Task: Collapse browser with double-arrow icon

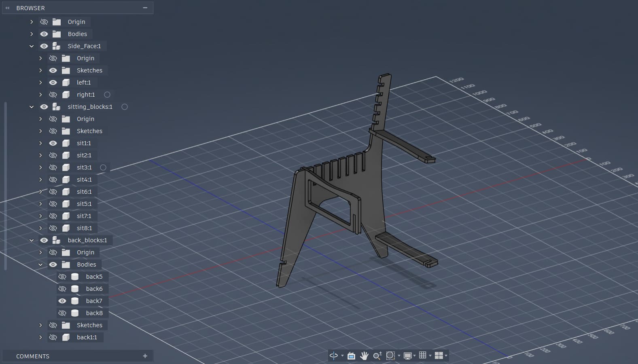Action: click(7, 8)
